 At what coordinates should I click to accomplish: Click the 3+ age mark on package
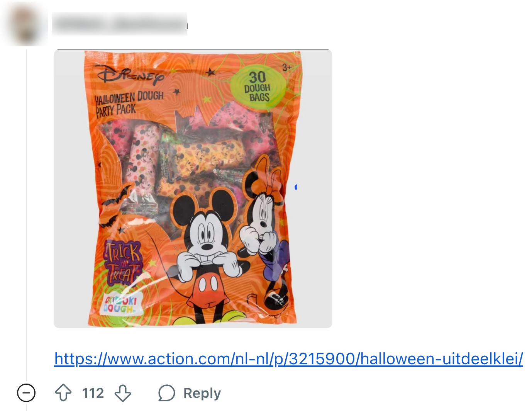pyautogui.click(x=286, y=68)
